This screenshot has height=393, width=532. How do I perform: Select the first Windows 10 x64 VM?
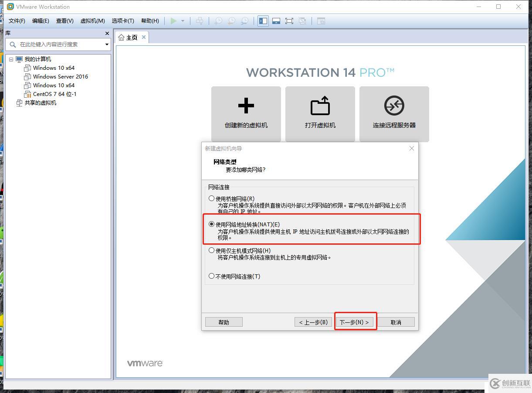tap(54, 68)
